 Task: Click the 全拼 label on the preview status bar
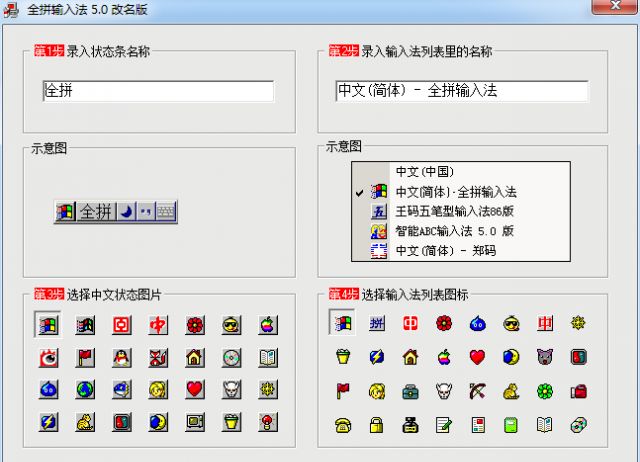(x=96, y=212)
